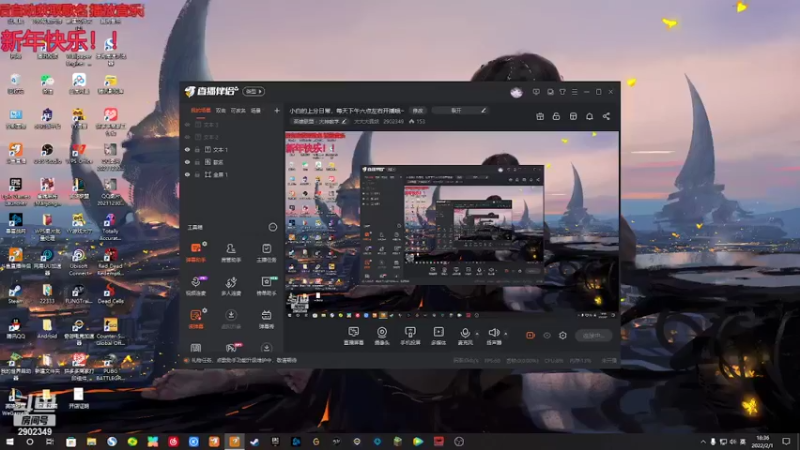Show hidden system tray icons chevron
This screenshot has width=800, height=450.
point(703,441)
